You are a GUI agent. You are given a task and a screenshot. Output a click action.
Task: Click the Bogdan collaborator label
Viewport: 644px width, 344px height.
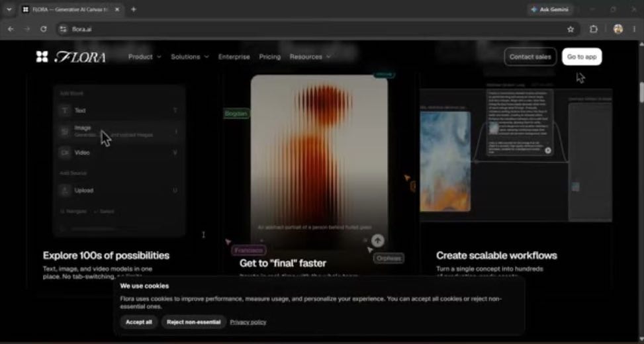click(x=236, y=113)
